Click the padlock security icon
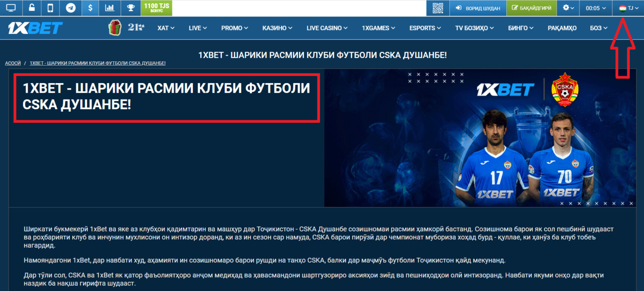 click(31, 8)
